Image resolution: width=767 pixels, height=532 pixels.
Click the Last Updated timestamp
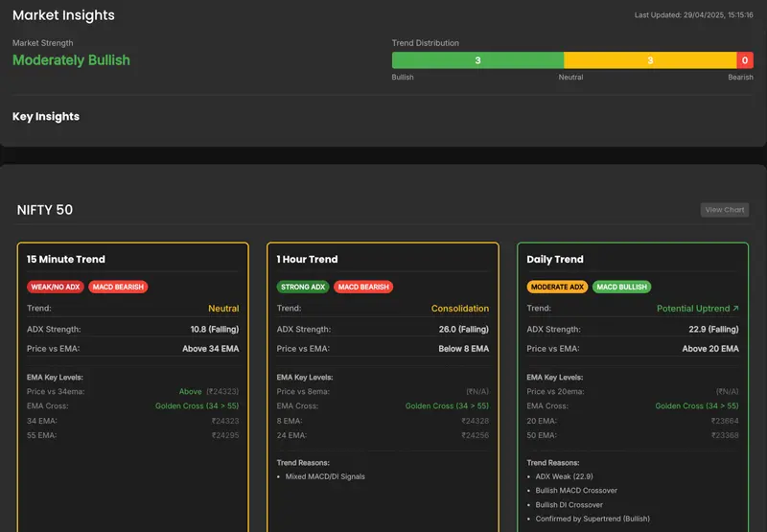pyautogui.click(x=693, y=15)
